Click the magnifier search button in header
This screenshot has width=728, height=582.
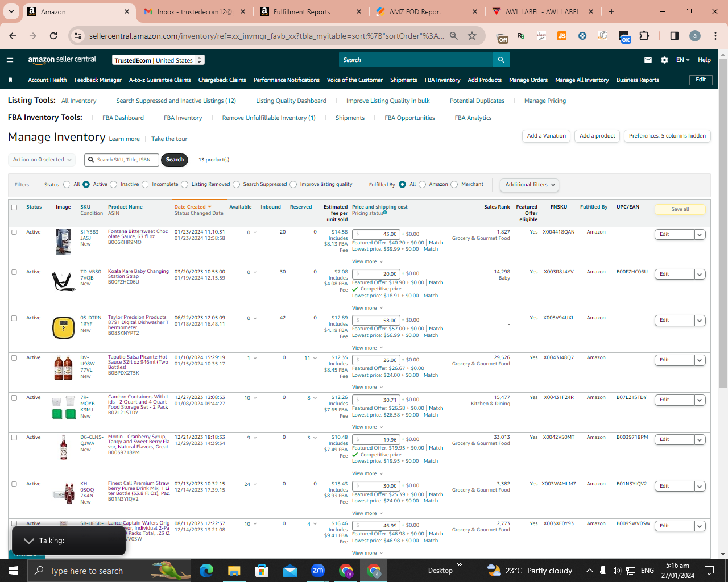500,60
